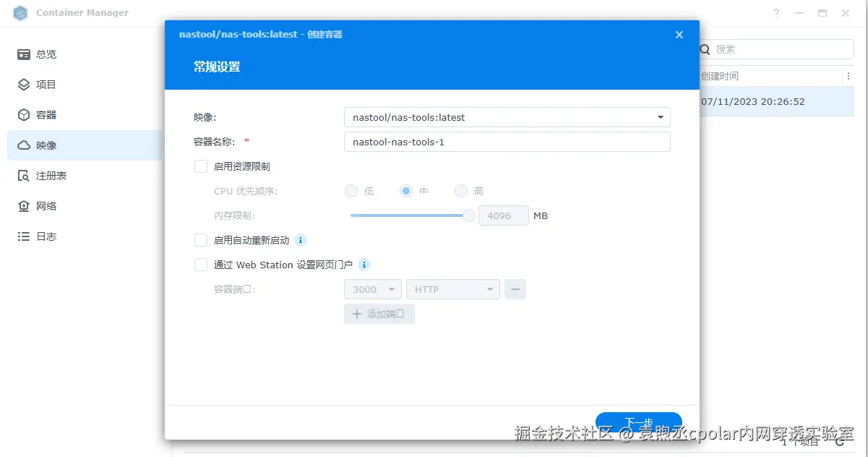Click the help question mark icon

point(776,13)
